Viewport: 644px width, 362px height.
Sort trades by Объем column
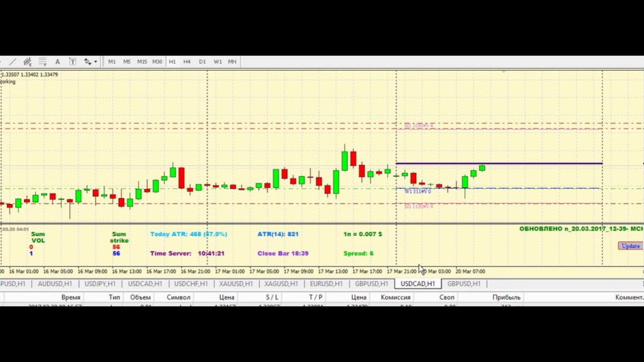pos(140,297)
